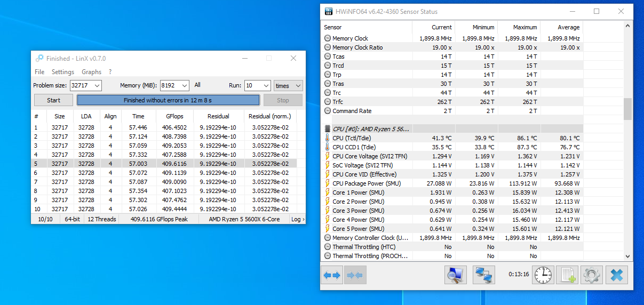644x305 pixels.
Task: Click the clock icon beside Memory Clock Ratio
Action: [328, 47]
